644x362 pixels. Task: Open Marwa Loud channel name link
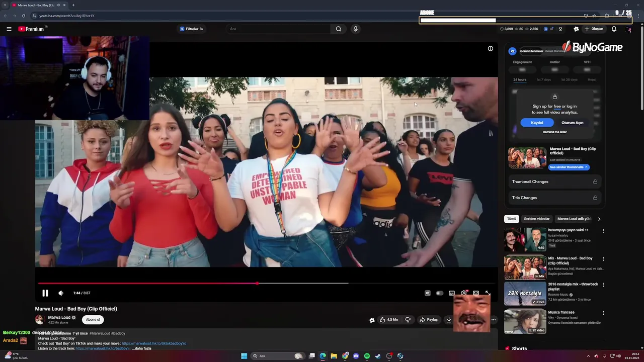(59, 317)
